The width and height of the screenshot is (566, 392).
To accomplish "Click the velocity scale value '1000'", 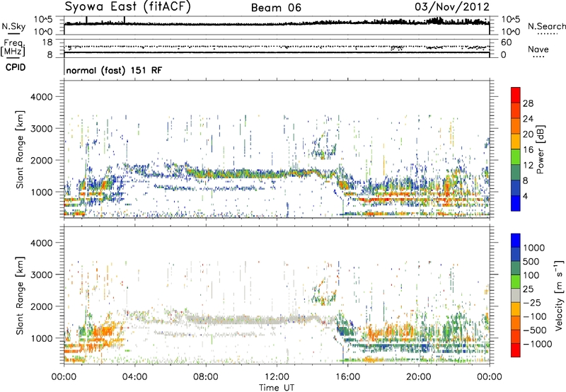I will point(533,248).
